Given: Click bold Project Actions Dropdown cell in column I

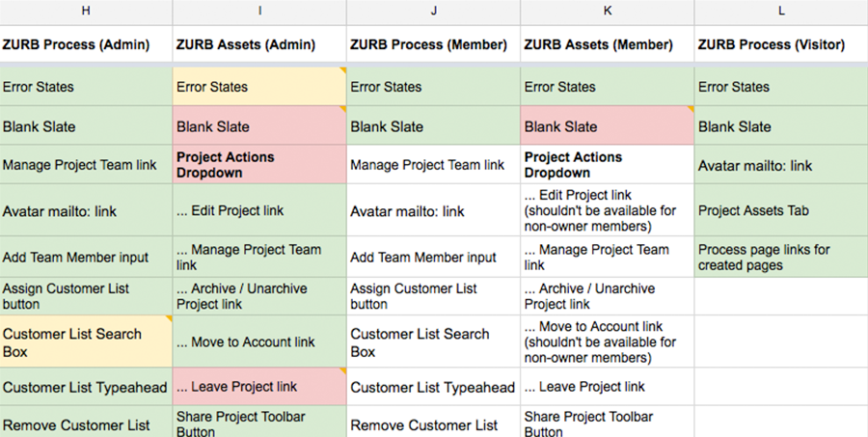Looking at the screenshot, I should coord(259,165).
